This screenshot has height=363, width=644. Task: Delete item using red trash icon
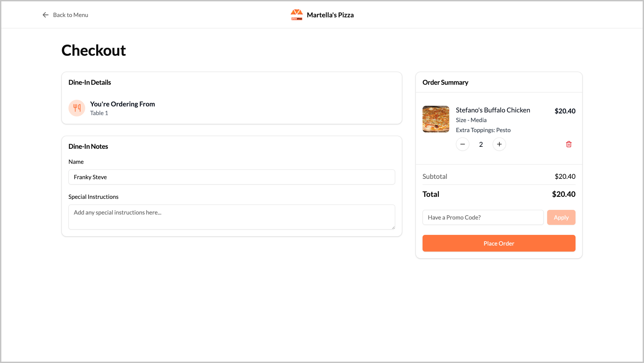pyautogui.click(x=569, y=144)
